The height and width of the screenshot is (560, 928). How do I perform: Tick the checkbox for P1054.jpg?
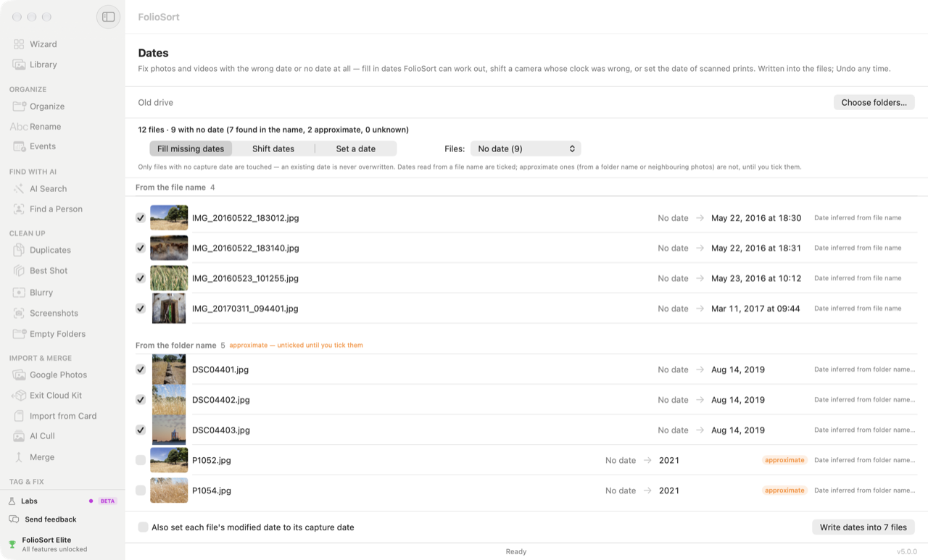[141, 490]
